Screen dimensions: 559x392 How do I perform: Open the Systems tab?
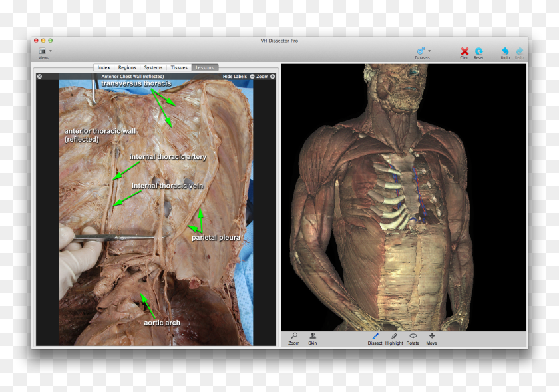[153, 67]
